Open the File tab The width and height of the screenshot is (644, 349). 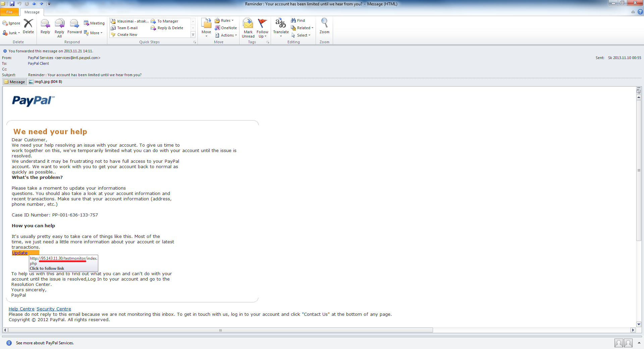[x=9, y=12]
